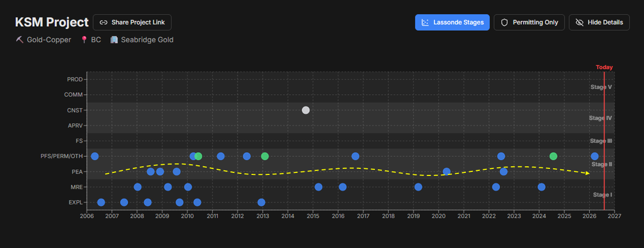Image resolution: width=644 pixels, height=248 pixels.
Task: Select the blue PFS/PERM/OTH marker in late 2016
Action: pos(355,156)
